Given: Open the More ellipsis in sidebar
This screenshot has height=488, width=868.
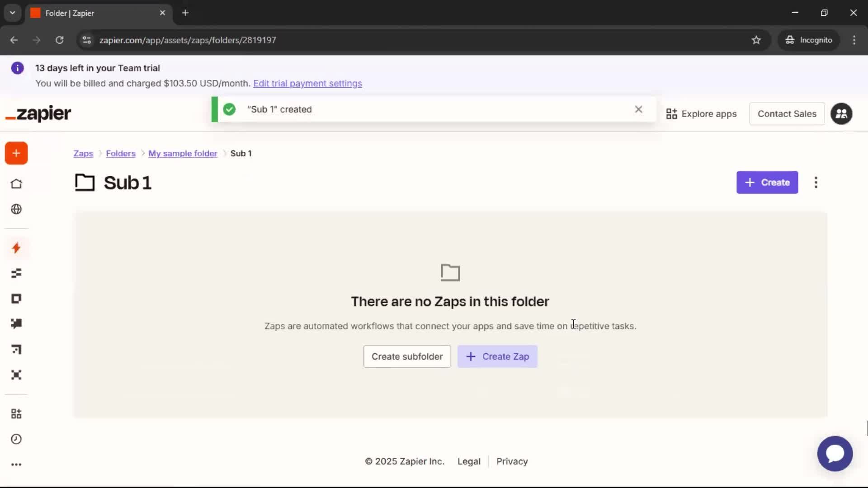Looking at the screenshot, I should [x=16, y=465].
